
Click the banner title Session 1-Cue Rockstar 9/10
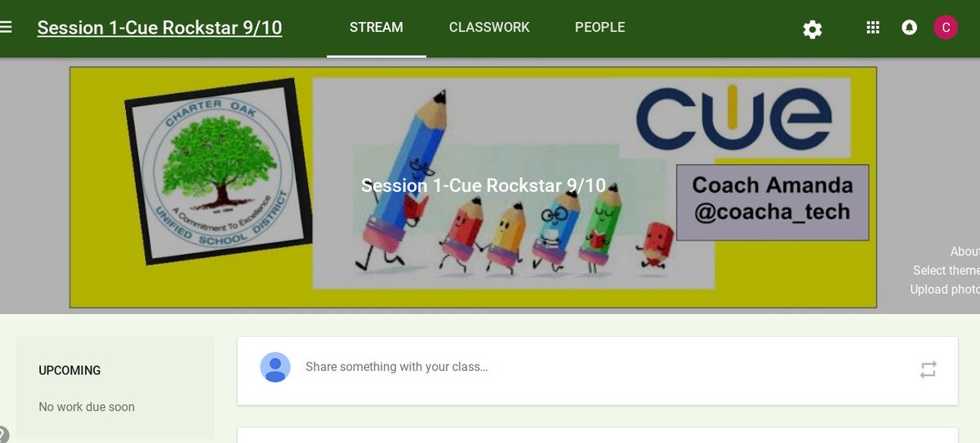(483, 186)
